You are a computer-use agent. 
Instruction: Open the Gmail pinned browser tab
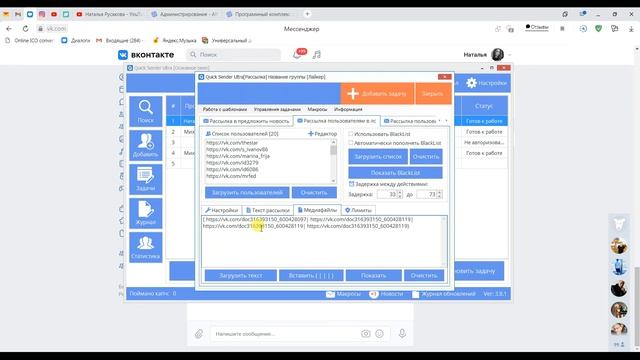(18, 14)
